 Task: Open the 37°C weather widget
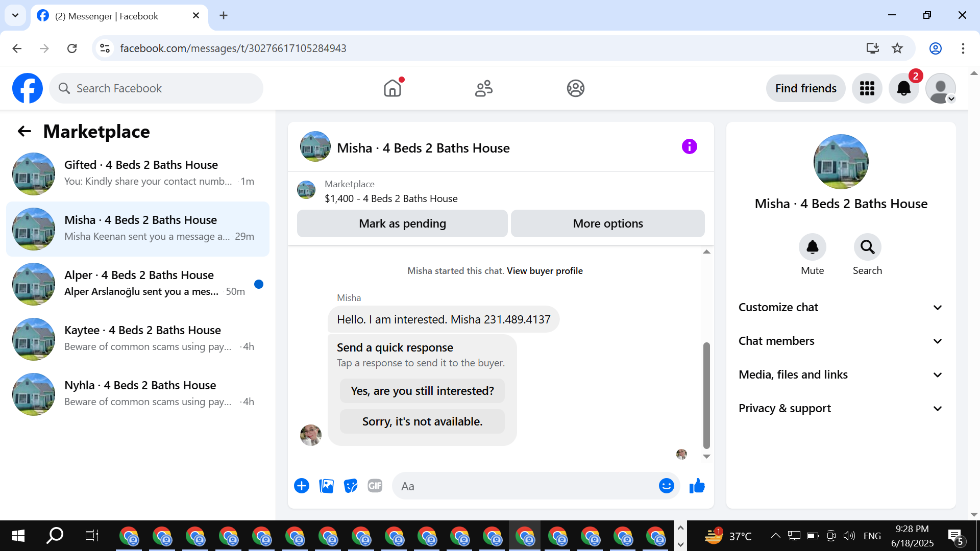728,536
